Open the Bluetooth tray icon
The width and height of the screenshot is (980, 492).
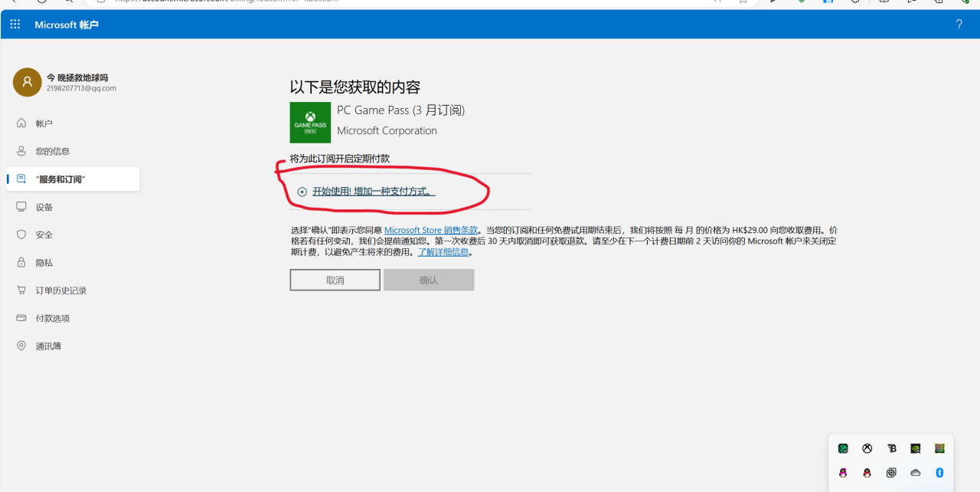tap(939, 473)
